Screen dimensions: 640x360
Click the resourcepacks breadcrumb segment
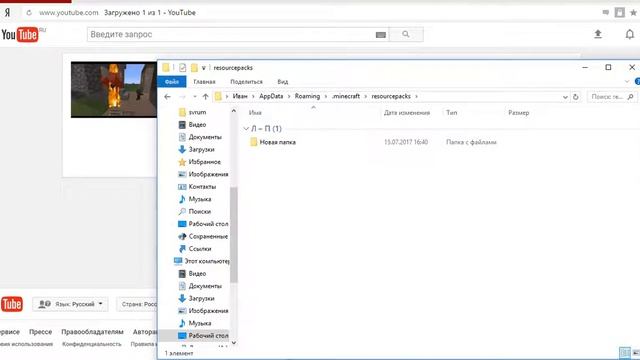tap(391, 96)
